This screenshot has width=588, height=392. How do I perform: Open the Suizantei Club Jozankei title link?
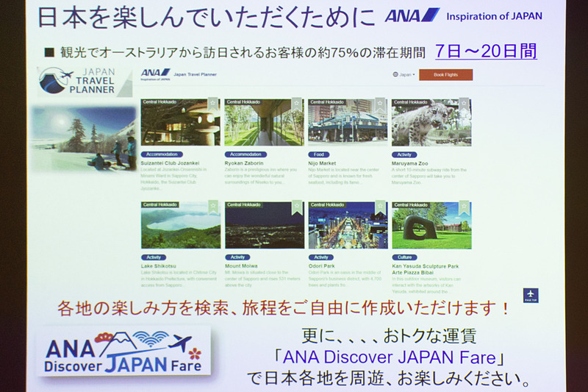click(x=170, y=163)
